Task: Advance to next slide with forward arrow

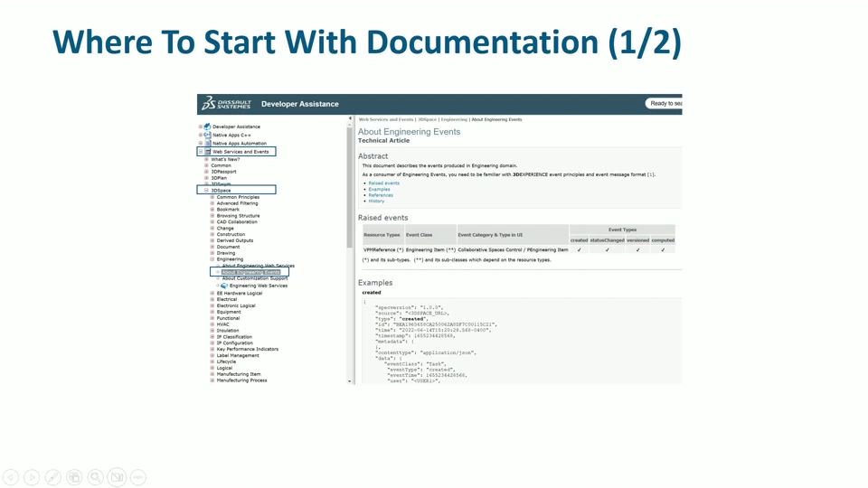Action: click(33, 477)
